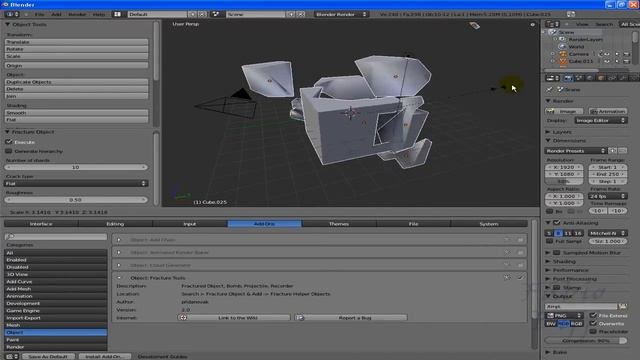Viewport: 640px width, 360px height.
Task: Switch to the System preferences tab
Action: click(489, 224)
